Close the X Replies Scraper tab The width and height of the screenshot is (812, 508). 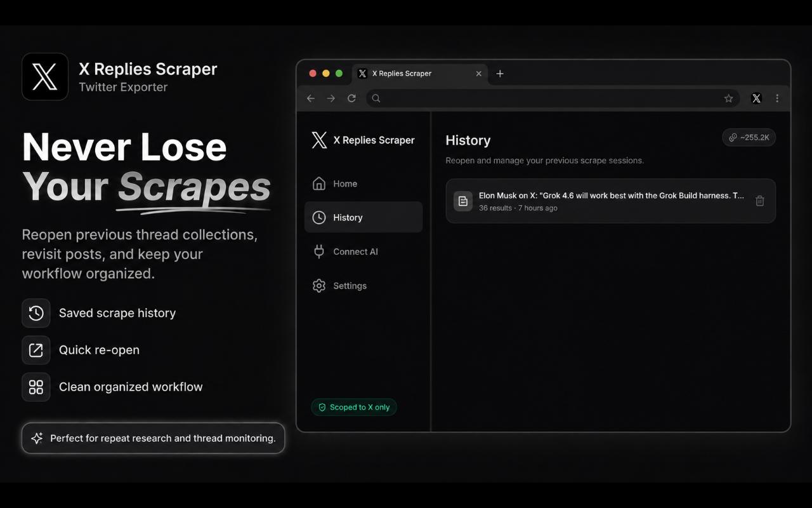pos(478,74)
